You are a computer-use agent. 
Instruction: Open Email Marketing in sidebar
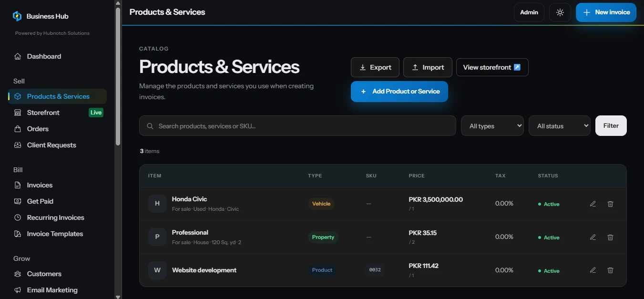[57, 290]
